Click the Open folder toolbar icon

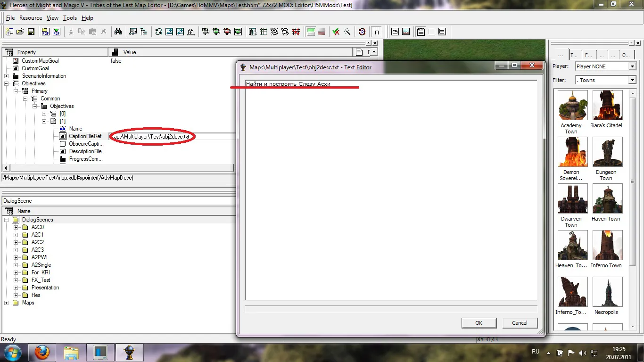(x=20, y=32)
